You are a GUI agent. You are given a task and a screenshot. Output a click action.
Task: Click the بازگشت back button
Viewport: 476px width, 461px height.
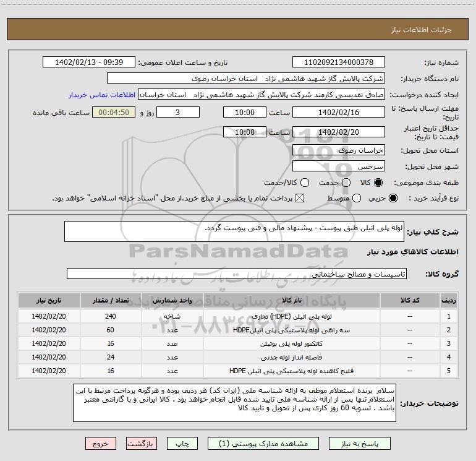(142, 444)
